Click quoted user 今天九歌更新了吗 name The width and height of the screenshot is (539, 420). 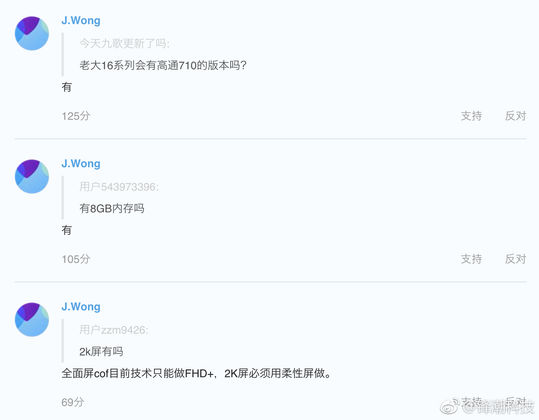(124, 43)
